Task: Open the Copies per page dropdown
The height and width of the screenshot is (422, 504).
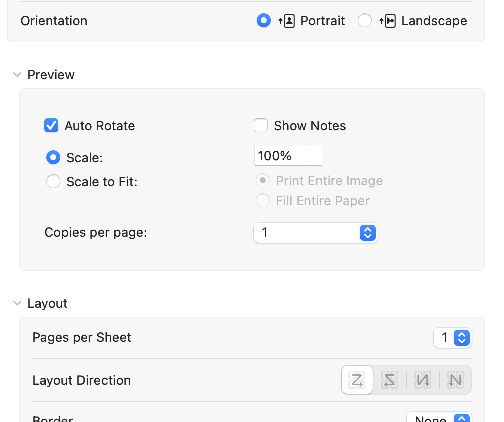Action: (x=315, y=233)
